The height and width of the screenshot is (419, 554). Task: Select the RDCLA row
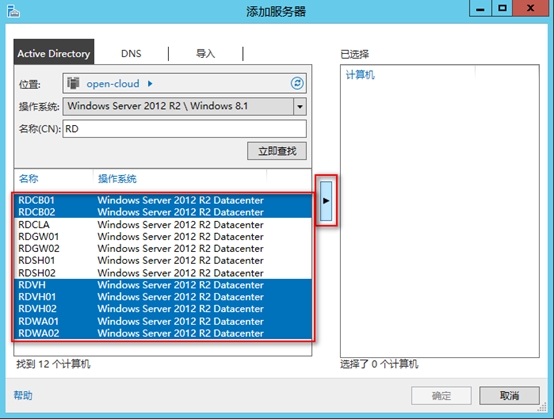point(163,224)
